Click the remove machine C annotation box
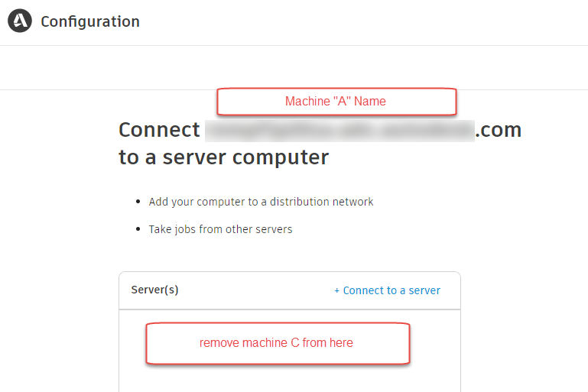This screenshot has width=588, height=392. coord(277,343)
